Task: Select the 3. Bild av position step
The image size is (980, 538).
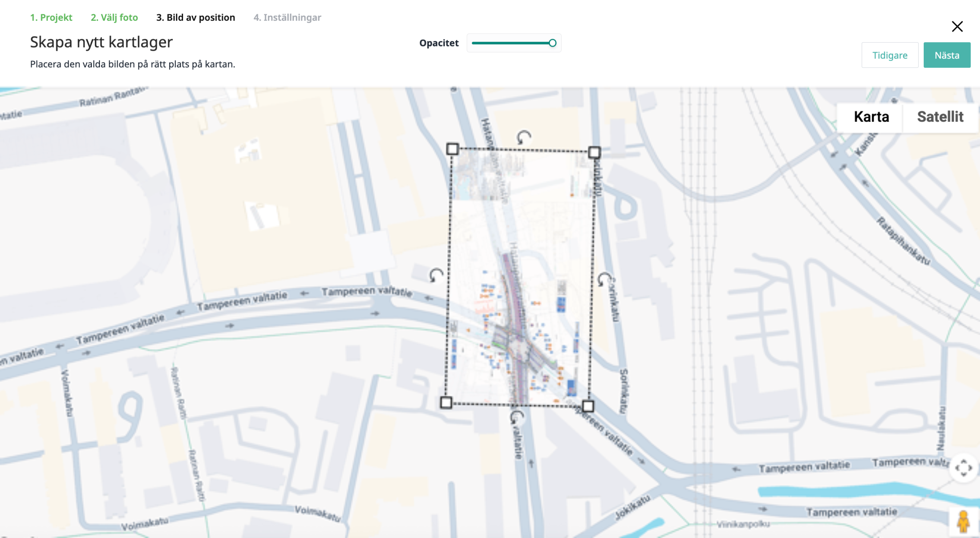Action: click(x=195, y=17)
